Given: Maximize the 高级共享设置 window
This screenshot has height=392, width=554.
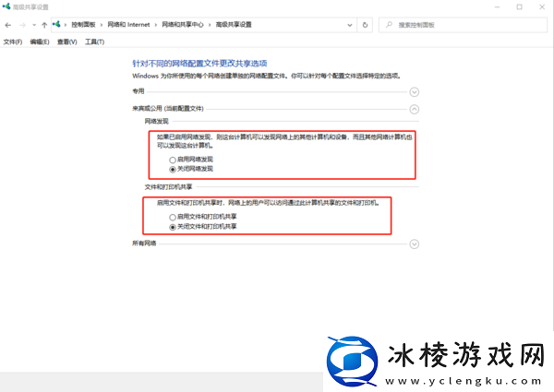Looking at the screenshot, I should tap(519, 6).
